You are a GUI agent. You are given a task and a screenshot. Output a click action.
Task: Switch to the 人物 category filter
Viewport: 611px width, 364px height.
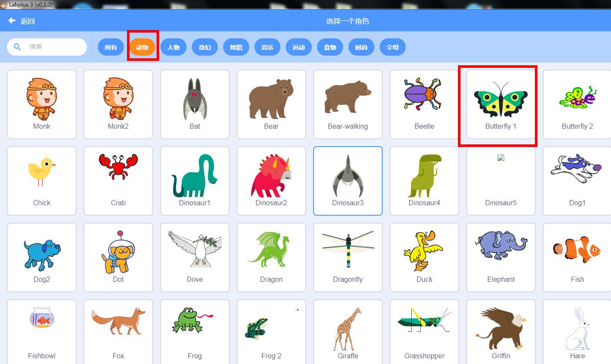[174, 47]
